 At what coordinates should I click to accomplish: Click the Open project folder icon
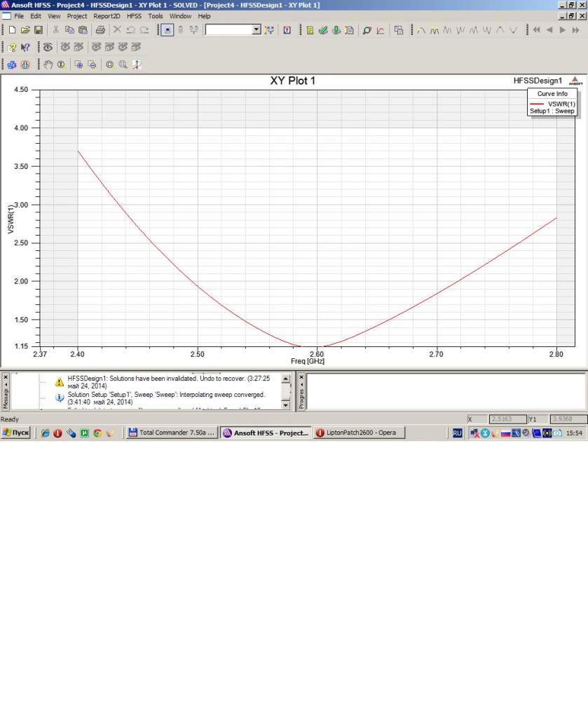(x=25, y=30)
